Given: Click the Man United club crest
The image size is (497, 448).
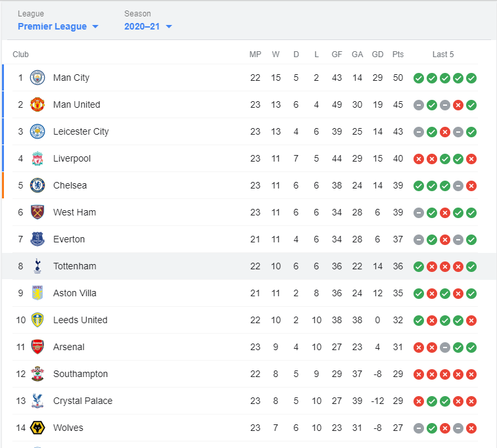Looking at the screenshot, I should [37, 104].
